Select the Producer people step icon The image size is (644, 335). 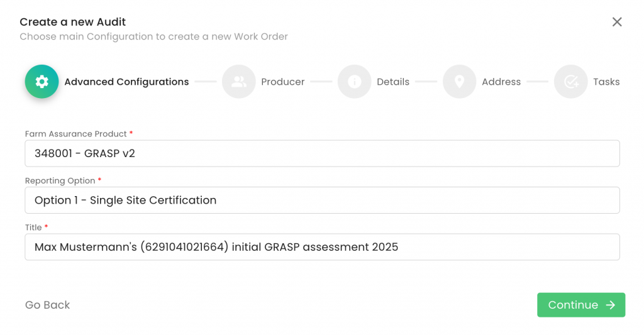pyautogui.click(x=239, y=82)
